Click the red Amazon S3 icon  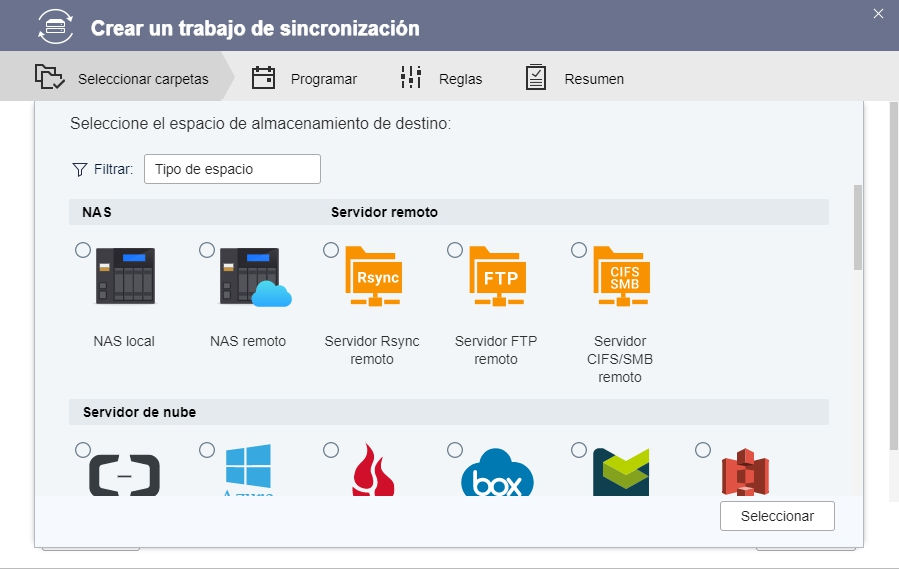coord(745,472)
